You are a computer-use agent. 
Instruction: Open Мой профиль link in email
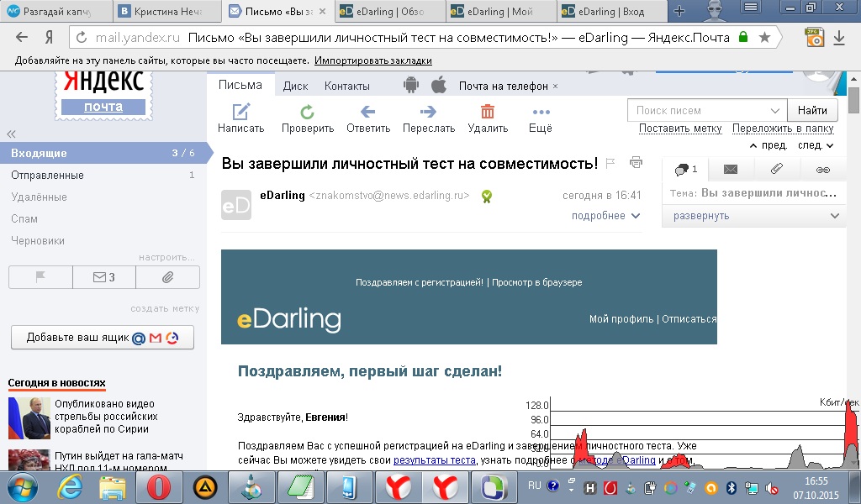(621, 319)
